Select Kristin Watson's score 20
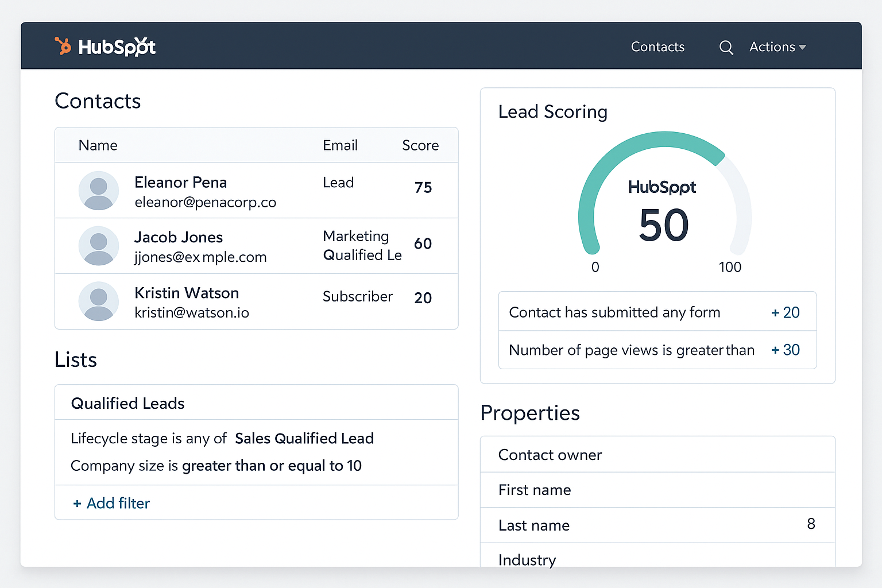882x588 pixels. pos(423,298)
